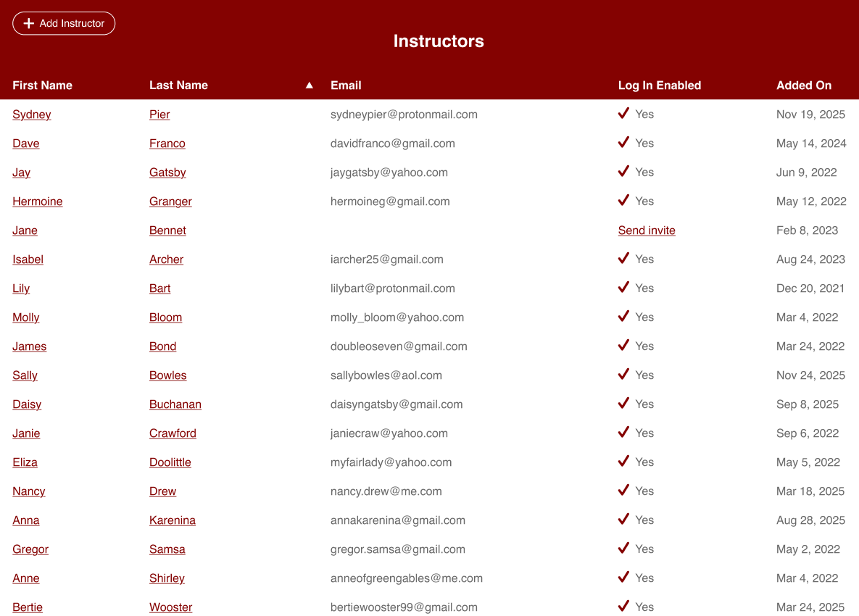Click Bertie Wooster's login checkmark icon

tap(623, 607)
